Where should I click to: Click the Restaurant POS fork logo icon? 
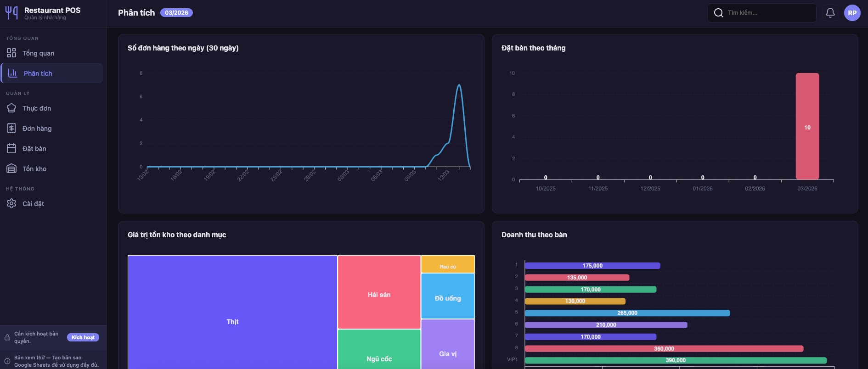11,13
